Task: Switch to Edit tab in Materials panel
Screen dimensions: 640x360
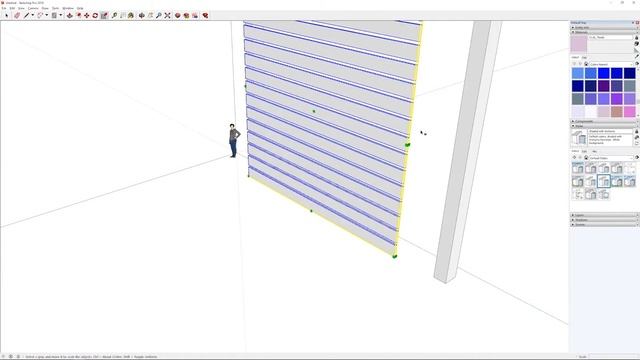Action: (584, 58)
